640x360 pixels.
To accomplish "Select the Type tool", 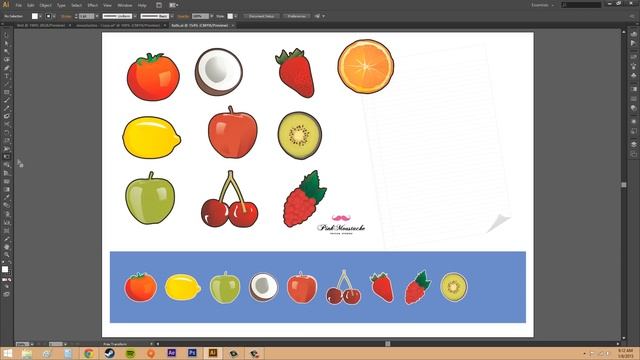I will [x=6, y=76].
